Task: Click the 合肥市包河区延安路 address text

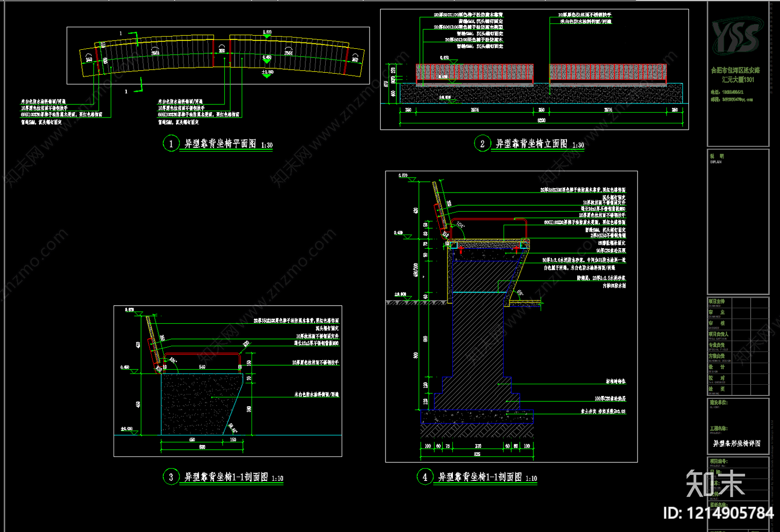Action: (x=735, y=70)
